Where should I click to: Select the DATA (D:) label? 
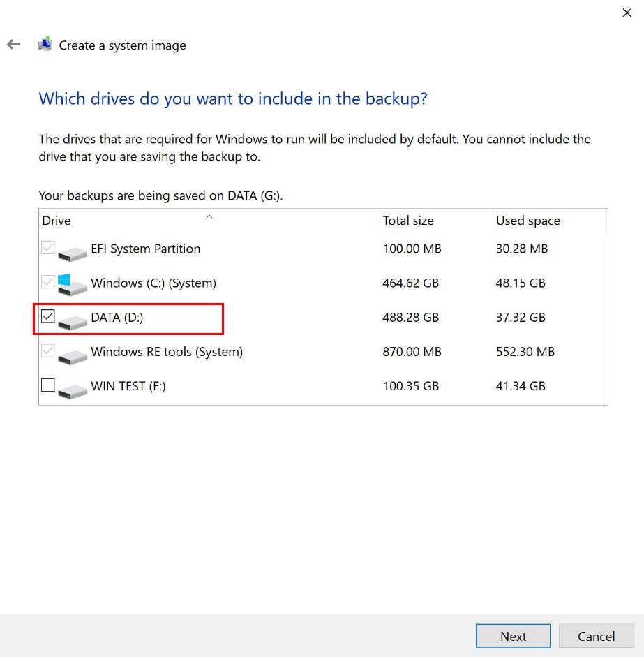click(x=117, y=318)
